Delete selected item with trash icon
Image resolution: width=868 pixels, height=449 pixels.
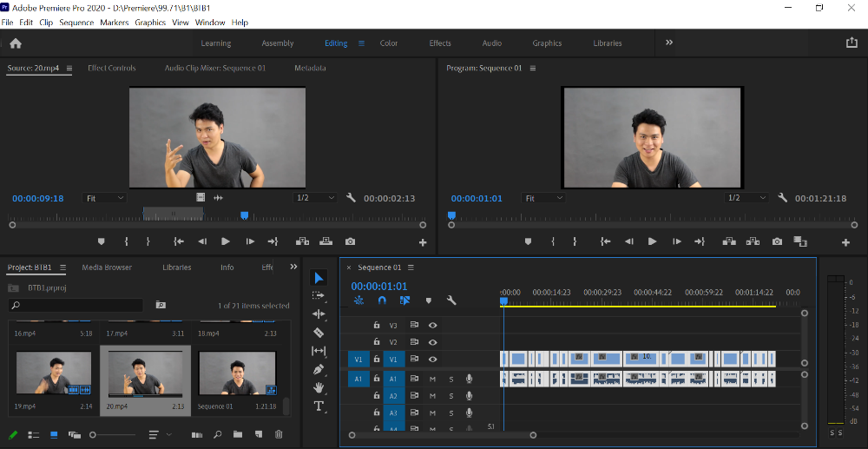pyautogui.click(x=279, y=434)
